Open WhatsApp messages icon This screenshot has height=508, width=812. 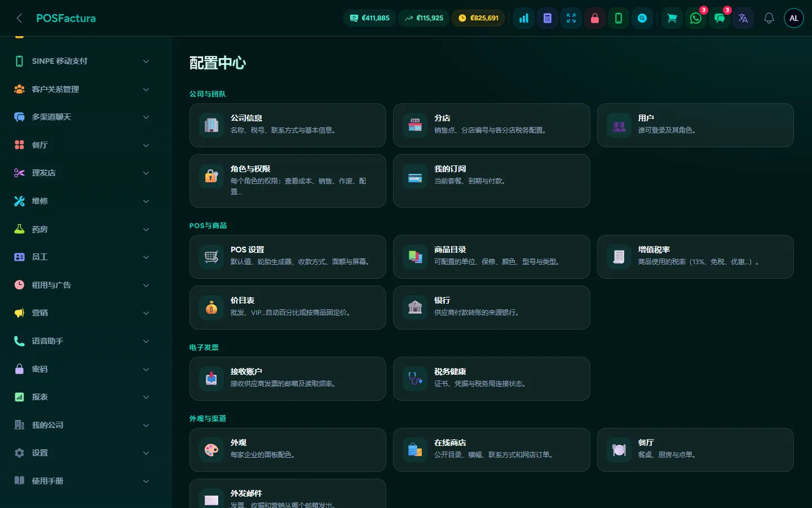coord(696,18)
